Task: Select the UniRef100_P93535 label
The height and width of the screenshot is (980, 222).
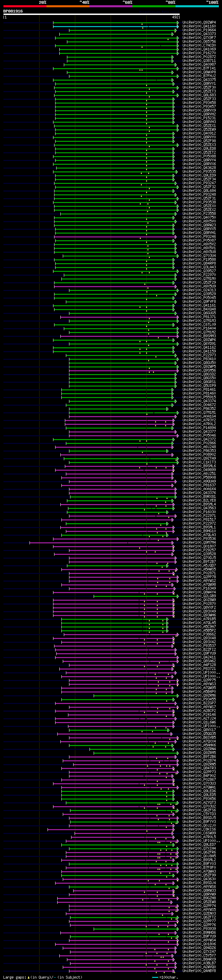Action: [x=199, y=172]
